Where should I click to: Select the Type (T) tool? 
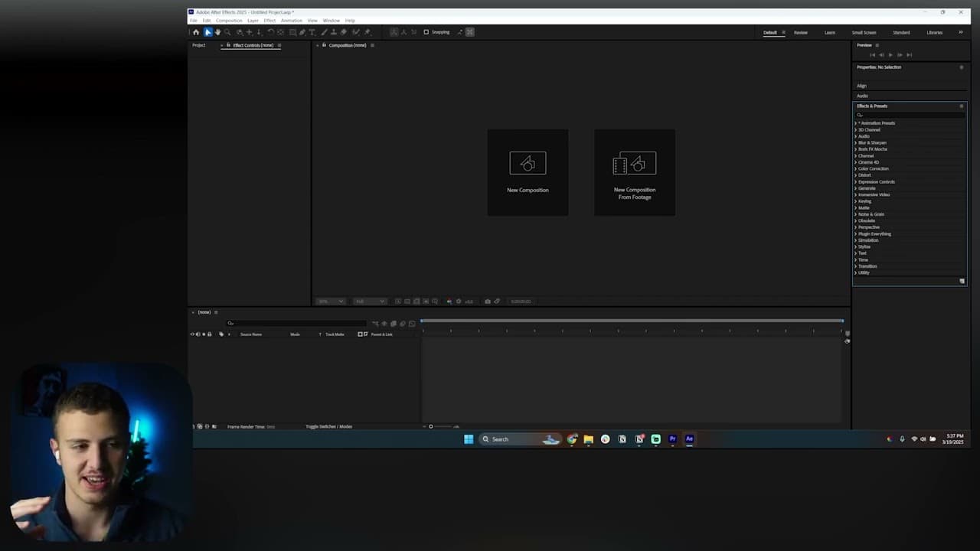[312, 32]
